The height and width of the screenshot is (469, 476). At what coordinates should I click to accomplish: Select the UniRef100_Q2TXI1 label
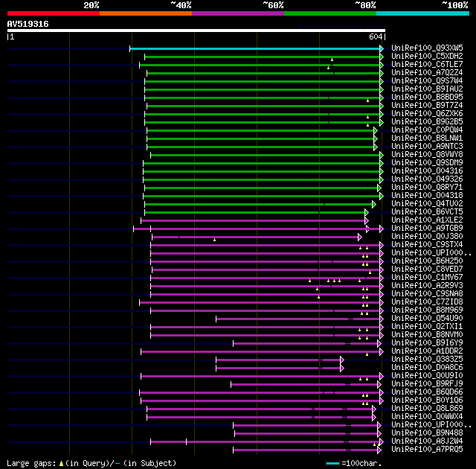[427, 327]
